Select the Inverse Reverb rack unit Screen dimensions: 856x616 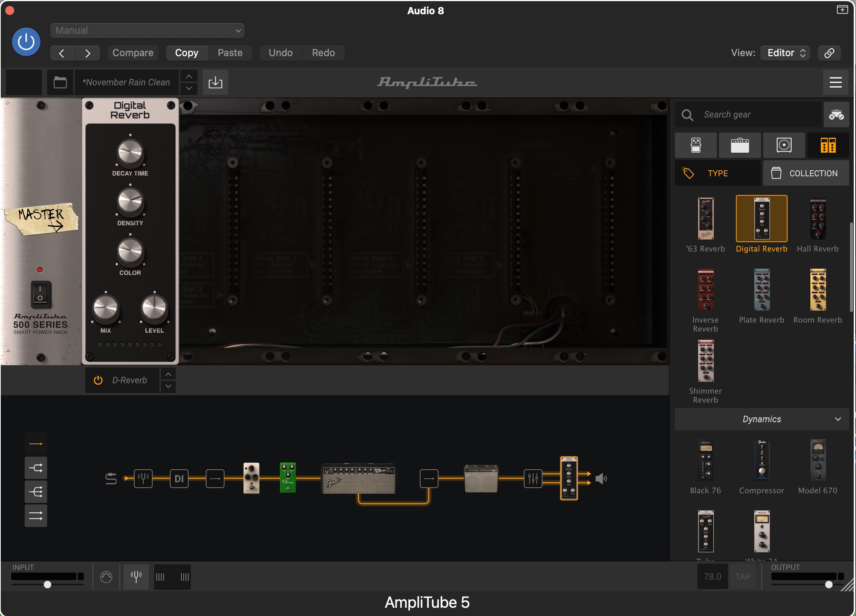(705, 290)
